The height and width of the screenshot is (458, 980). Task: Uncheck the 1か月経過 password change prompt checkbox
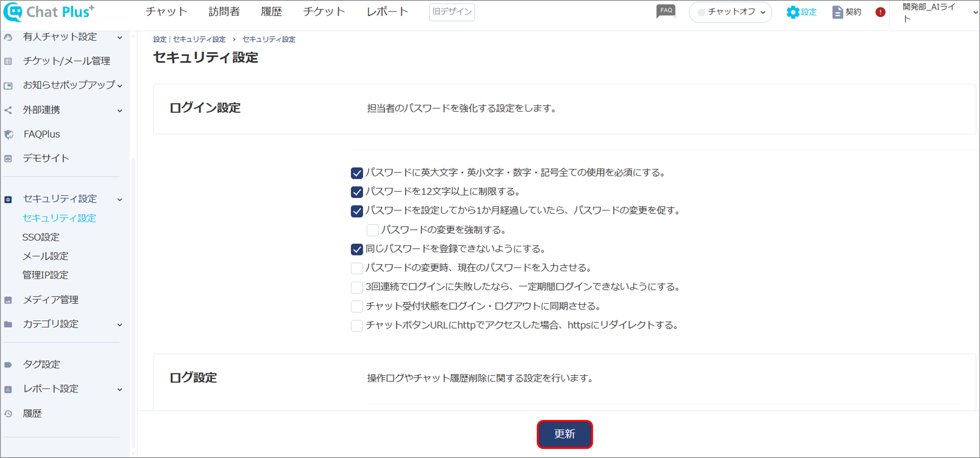[356, 211]
